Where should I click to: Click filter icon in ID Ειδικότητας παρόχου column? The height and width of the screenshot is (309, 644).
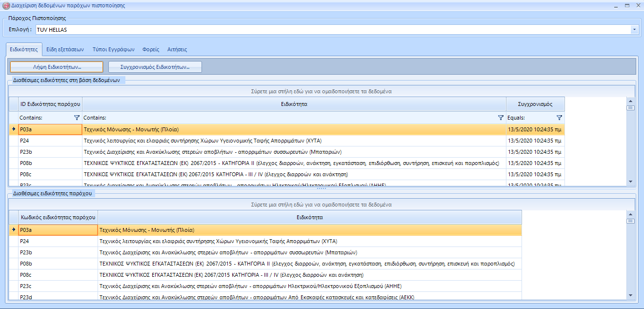[x=77, y=118]
